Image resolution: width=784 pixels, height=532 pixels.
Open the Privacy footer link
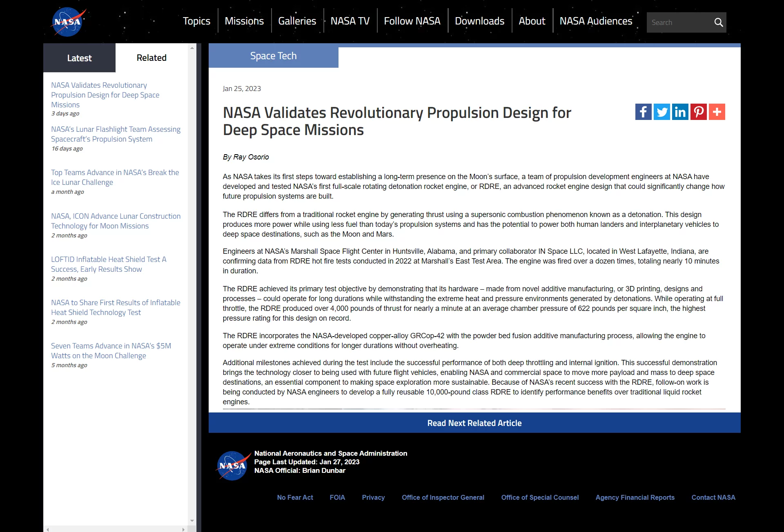coord(373,497)
